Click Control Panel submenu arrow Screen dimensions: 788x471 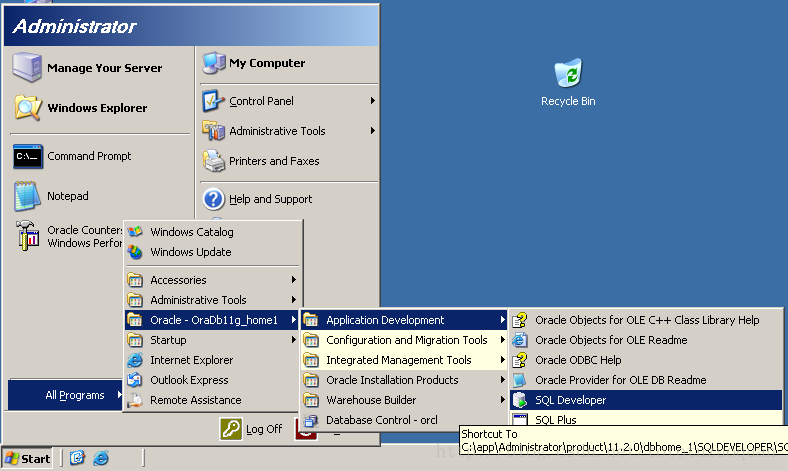click(x=372, y=101)
